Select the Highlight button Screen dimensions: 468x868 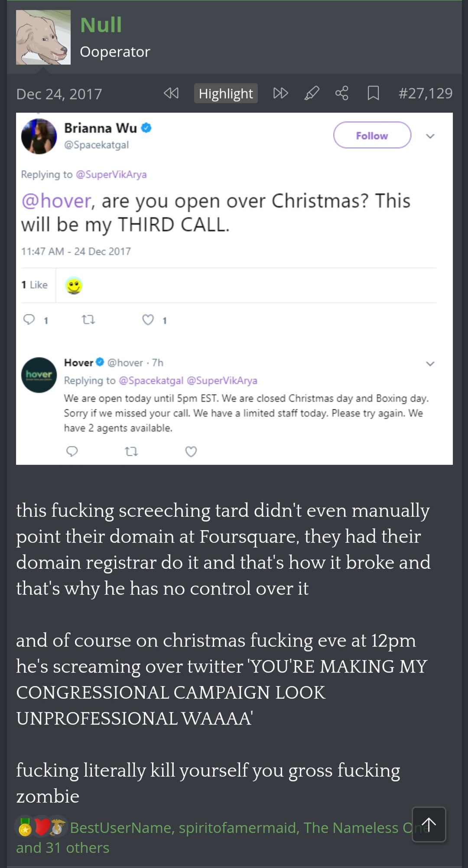click(x=226, y=93)
